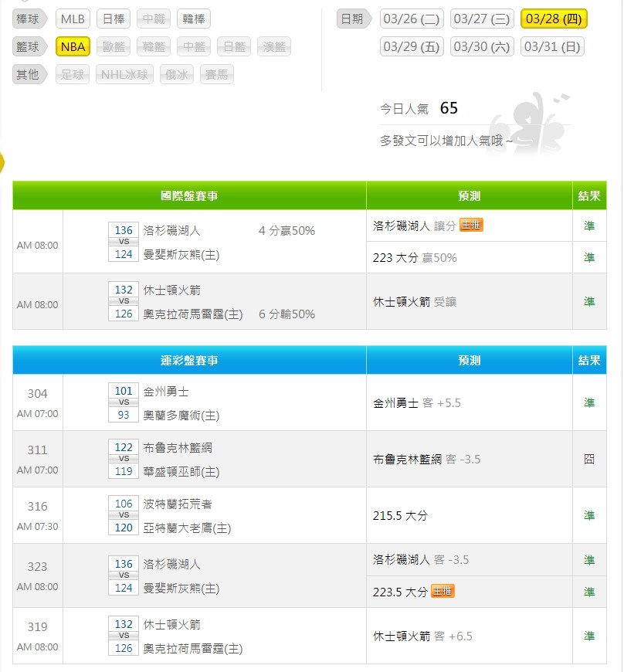This screenshot has height=672, width=624.
Task: Click 華盛頓巫師(主) team name
Action: coord(181,472)
